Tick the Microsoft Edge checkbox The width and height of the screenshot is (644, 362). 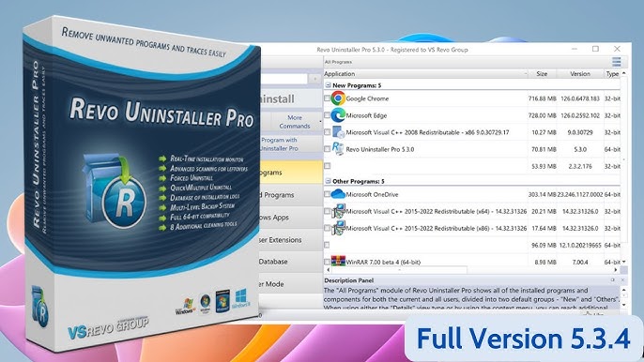(327, 115)
